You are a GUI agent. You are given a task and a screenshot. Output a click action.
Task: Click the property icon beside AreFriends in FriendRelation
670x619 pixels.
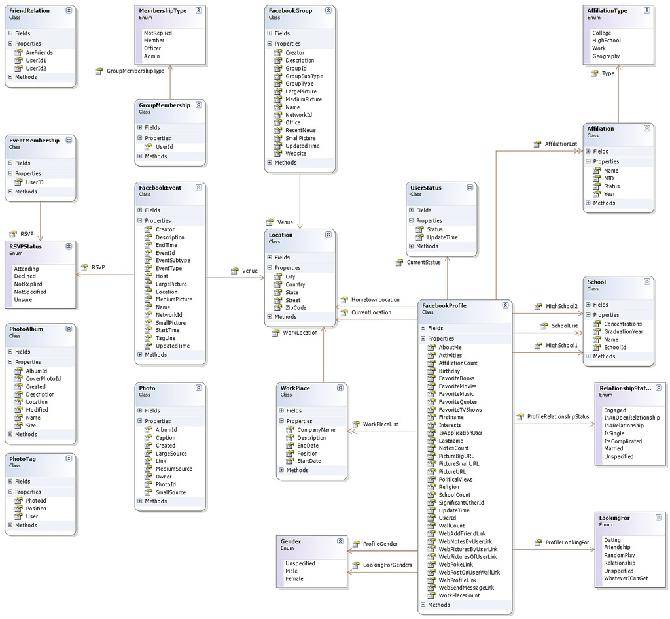18,53
